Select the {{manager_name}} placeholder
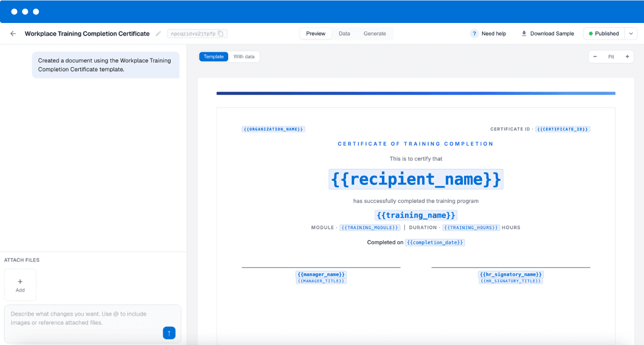644x345 pixels. click(x=321, y=275)
